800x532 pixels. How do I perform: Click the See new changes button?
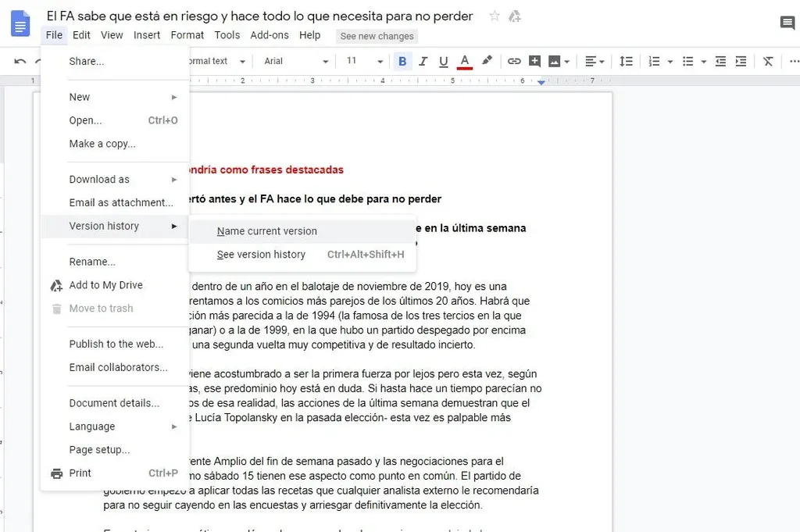(377, 36)
